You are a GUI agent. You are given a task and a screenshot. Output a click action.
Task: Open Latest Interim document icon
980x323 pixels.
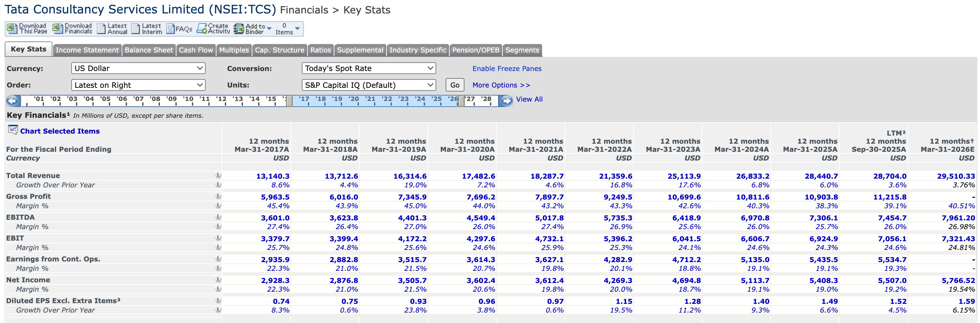[135, 29]
